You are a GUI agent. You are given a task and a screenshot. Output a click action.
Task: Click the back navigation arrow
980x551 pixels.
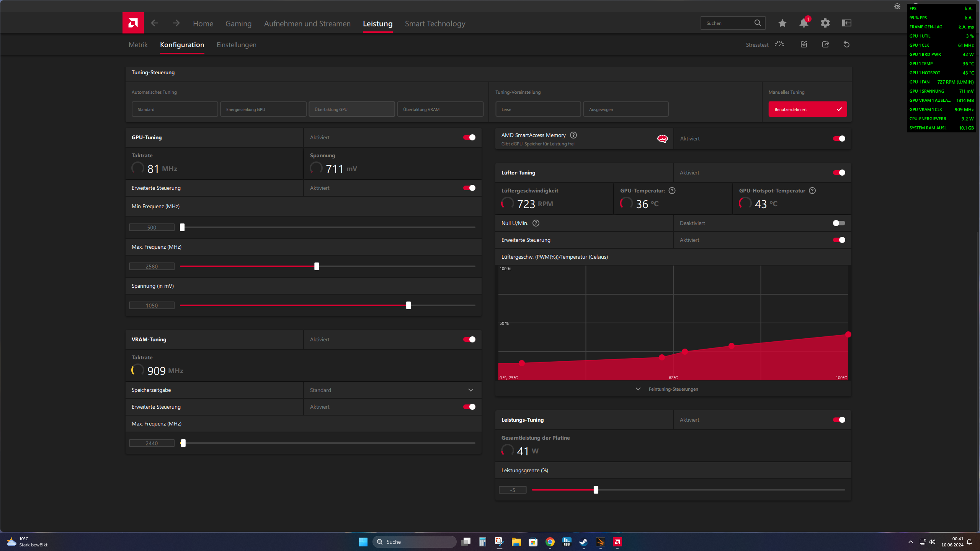coord(154,23)
